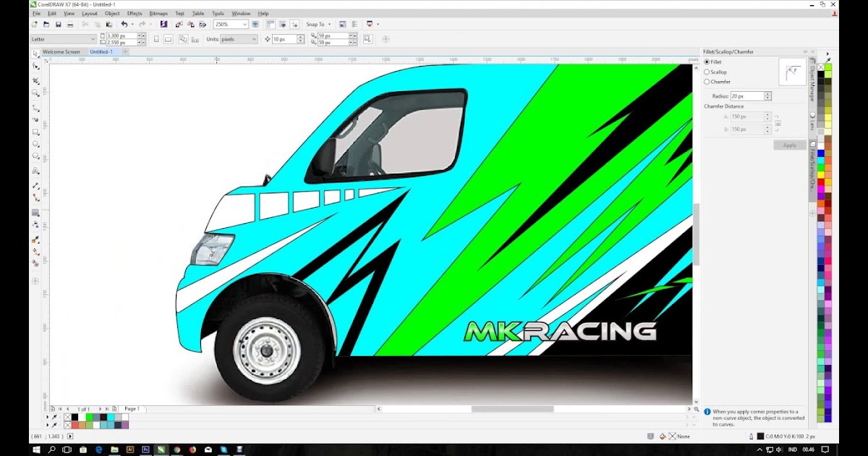The image size is (868, 456).
Task: Go to next page arrow
Action: pos(100,409)
